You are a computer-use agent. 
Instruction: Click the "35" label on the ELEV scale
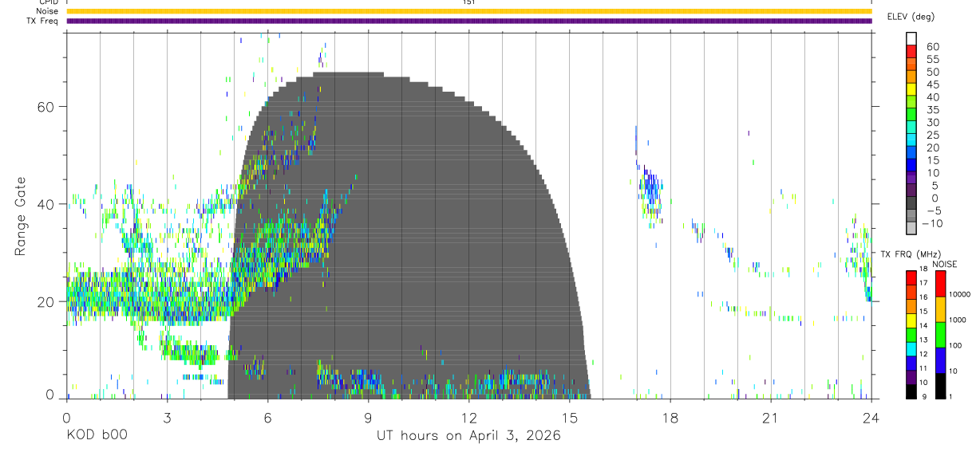tap(933, 109)
